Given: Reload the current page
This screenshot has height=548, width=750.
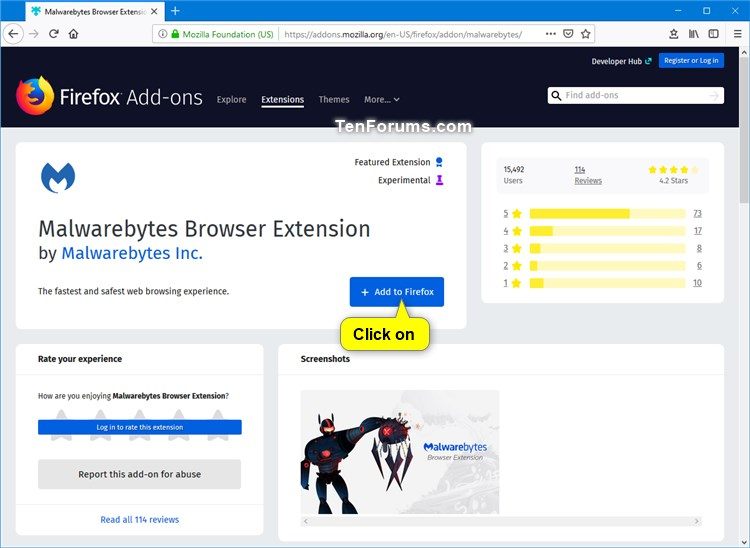Looking at the screenshot, I should [54, 34].
